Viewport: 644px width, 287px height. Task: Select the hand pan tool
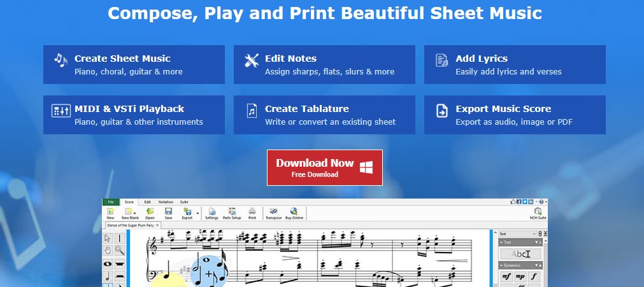(x=108, y=250)
